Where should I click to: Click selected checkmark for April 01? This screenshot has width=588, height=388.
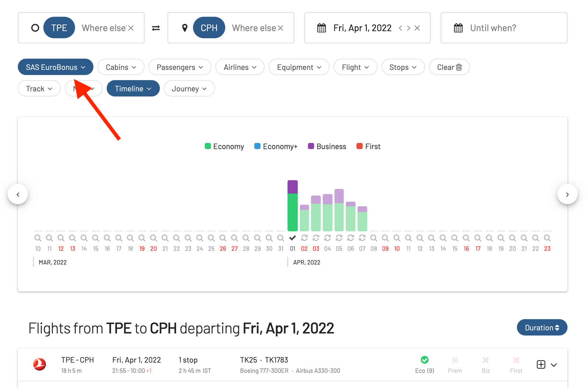click(293, 238)
